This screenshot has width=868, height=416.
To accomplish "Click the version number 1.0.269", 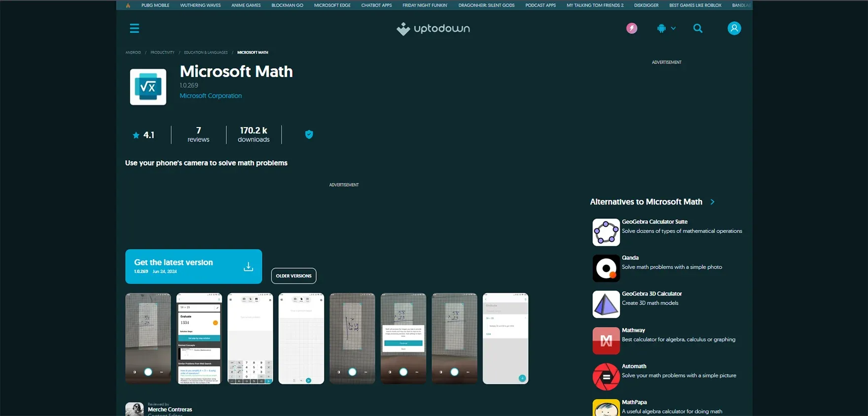I will click(x=189, y=85).
